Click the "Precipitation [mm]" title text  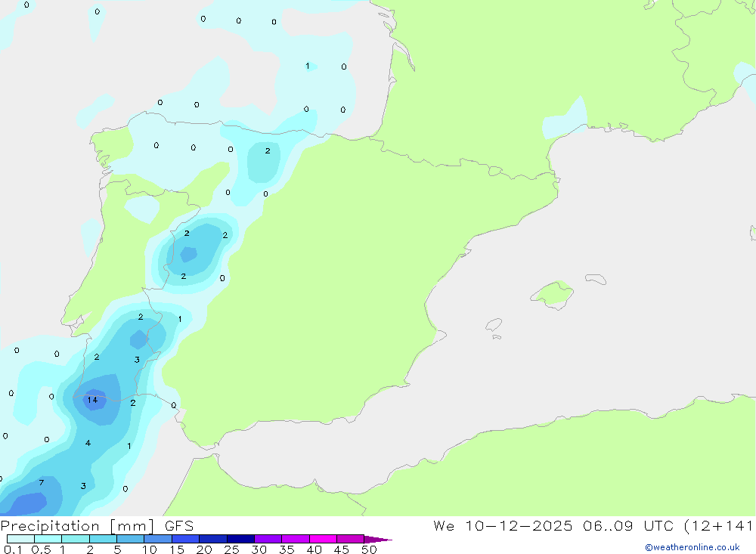tap(77, 526)
